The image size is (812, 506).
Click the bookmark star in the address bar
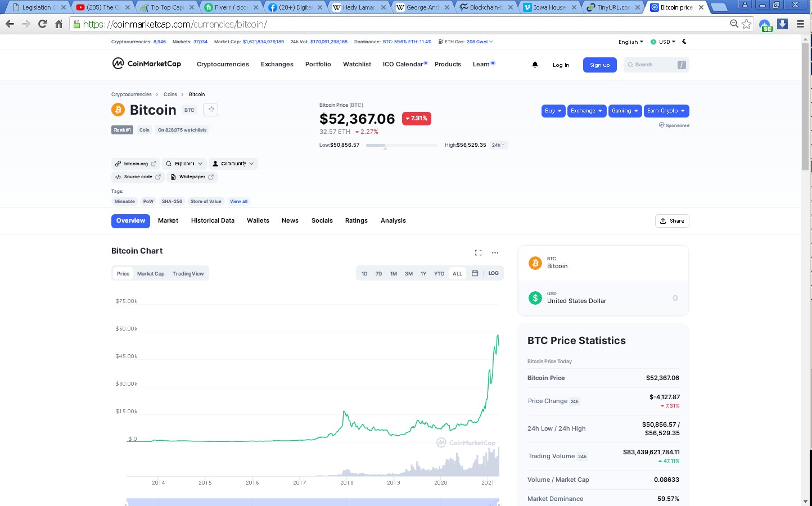click(x=746, y=24)
